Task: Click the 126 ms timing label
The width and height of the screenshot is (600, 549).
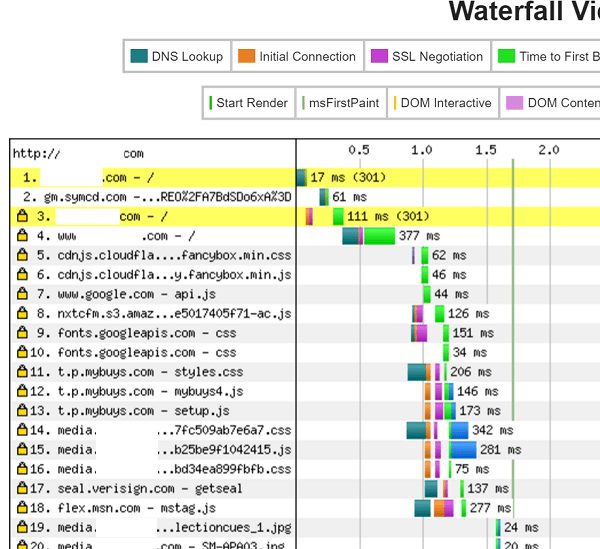Action: pyautogui.click(x=468, y=314)
